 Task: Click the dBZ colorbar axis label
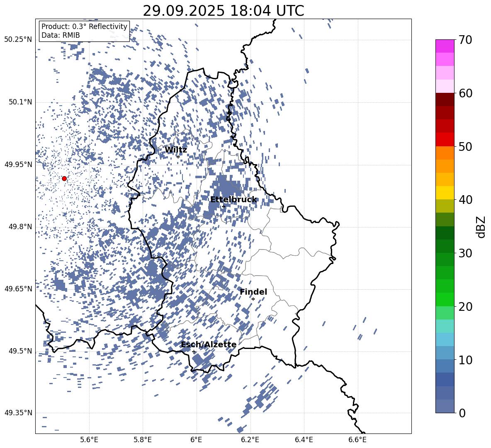pyautogui.click(x=481, y=227)
